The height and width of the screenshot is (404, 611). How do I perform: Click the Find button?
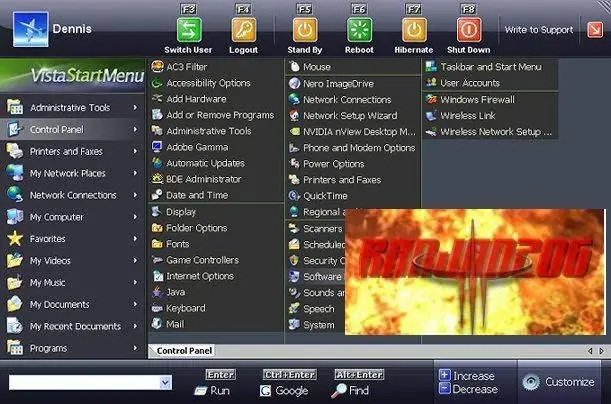[350, 390]
